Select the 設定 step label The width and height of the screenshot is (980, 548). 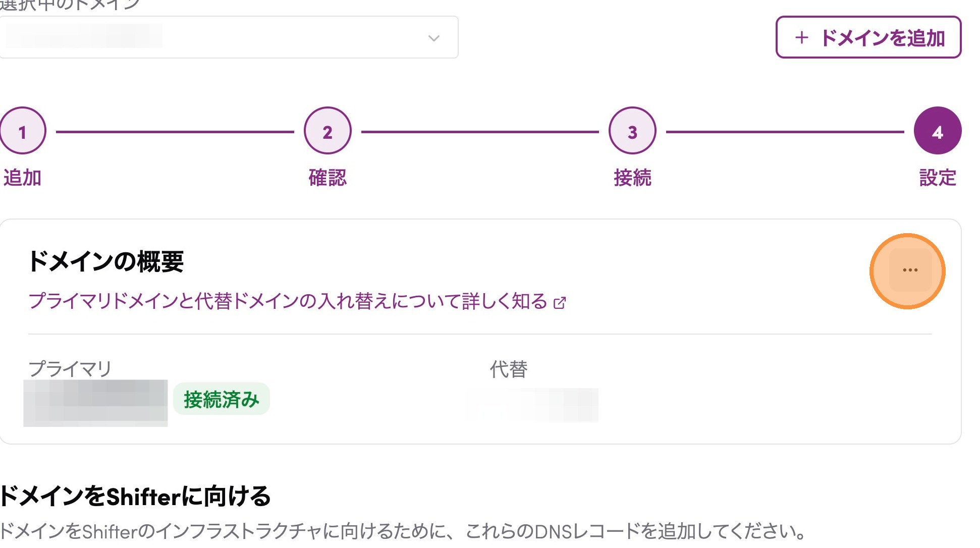coord(937,178)
